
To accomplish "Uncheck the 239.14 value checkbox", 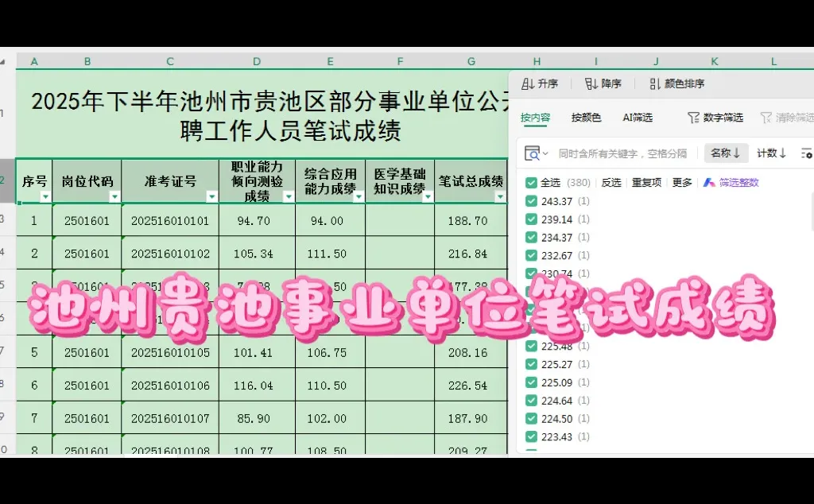I will pos(530,219).
